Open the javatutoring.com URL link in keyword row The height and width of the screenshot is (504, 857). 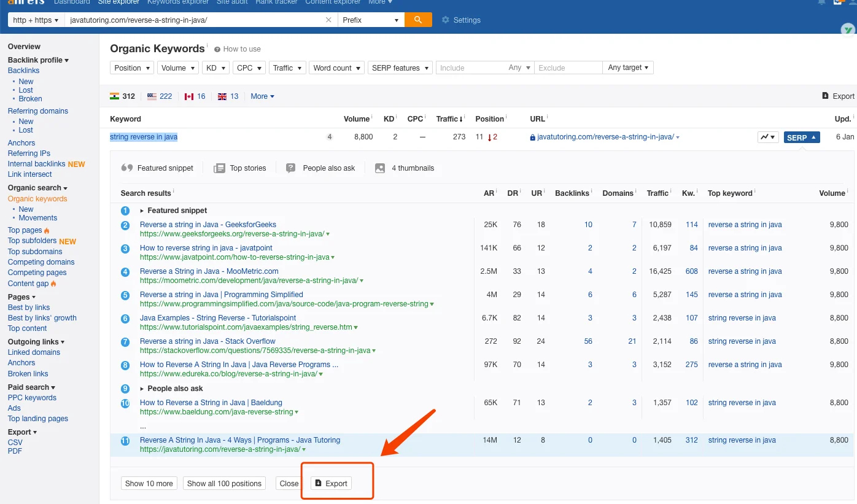coord(605,137)
